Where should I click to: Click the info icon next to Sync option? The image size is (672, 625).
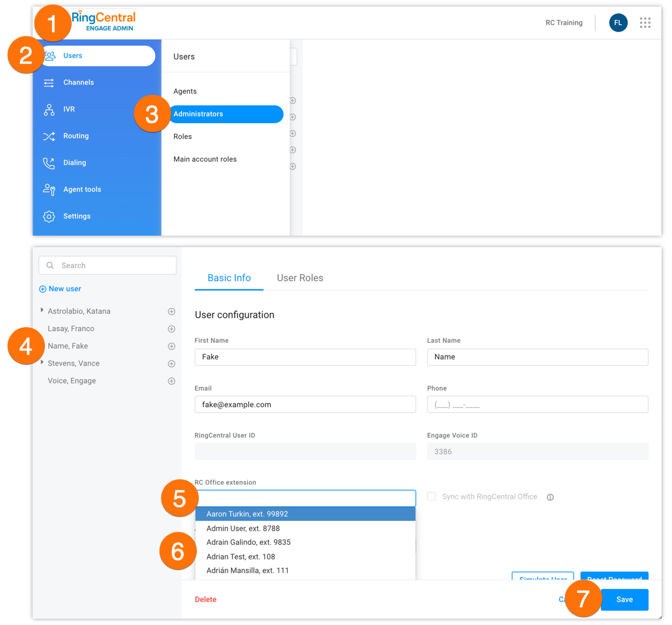550,497
